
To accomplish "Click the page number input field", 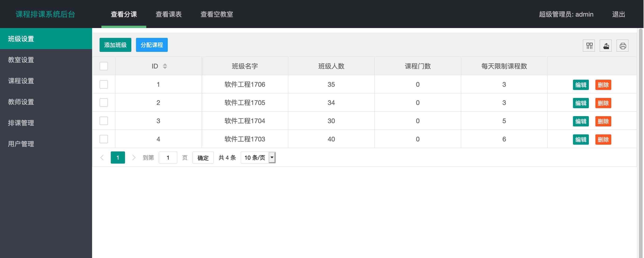I will point(168,158).
